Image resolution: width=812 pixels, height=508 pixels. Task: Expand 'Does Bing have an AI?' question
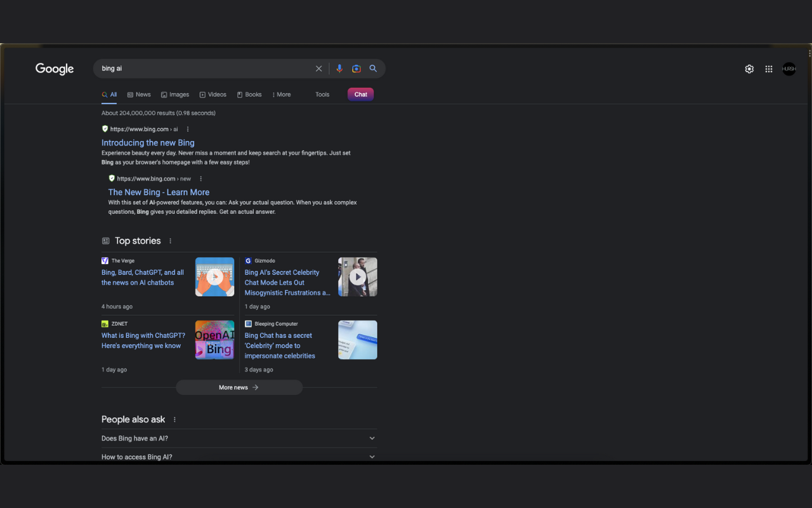239,438
